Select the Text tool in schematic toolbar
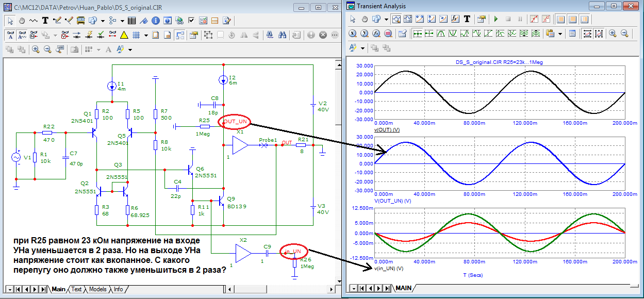Image resolution: width=644 pixels, height=299 pixels. pyautogui.click(x=45, y=21)
